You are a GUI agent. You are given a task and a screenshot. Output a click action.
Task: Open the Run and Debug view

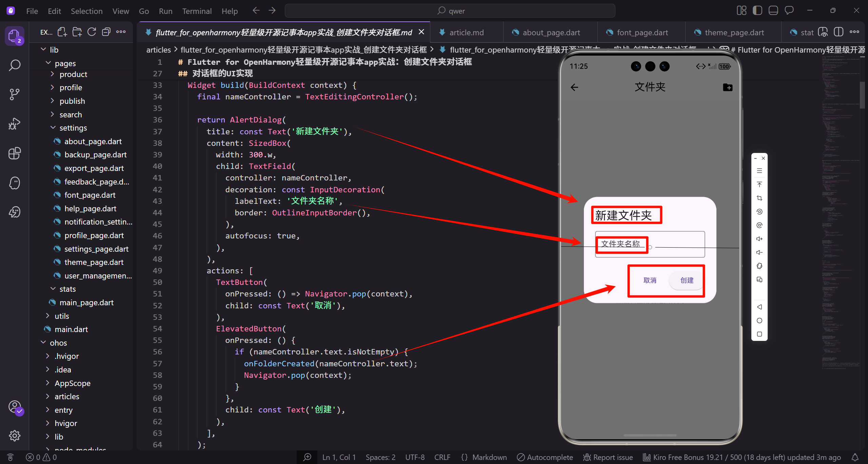14,124
